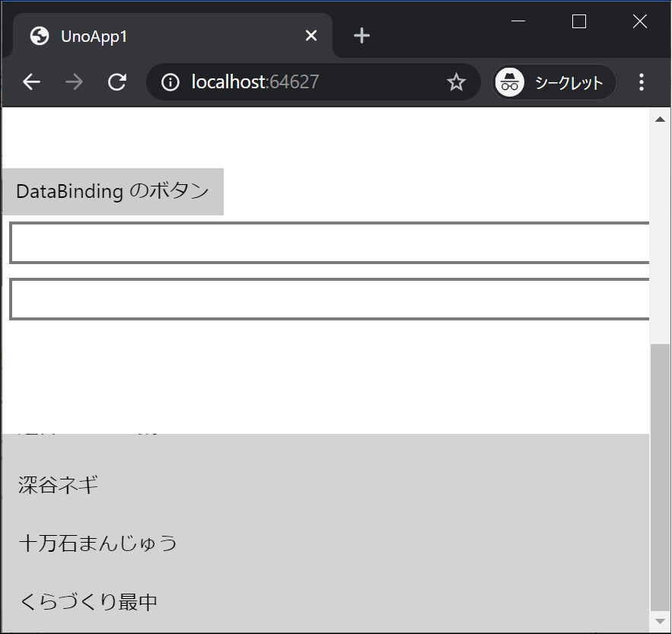
Task: Click the browser reload icon
Action: [x=117, y=82]
